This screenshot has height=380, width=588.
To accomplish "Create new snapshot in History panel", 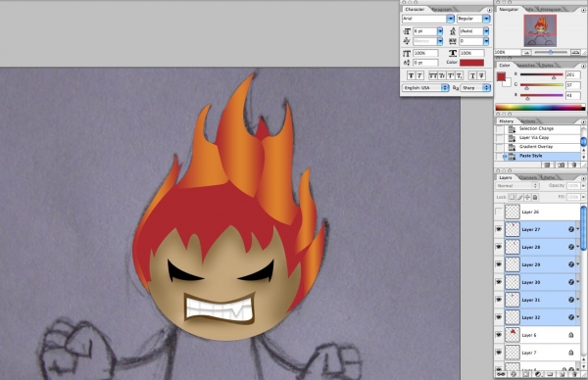I will [561, 165].
